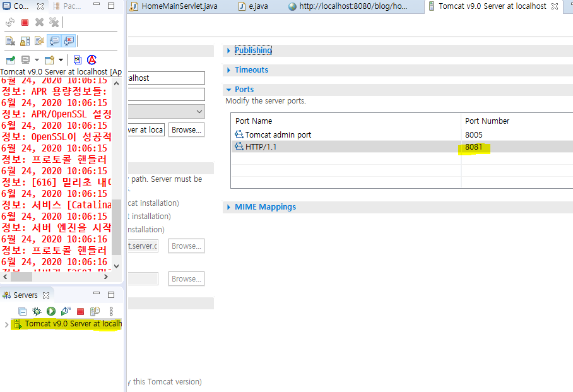Viewport: 573px width, 392px height.
Task: Select Tomcat v9.0 Server in Servers view
Action: click(x=67, y=324)
